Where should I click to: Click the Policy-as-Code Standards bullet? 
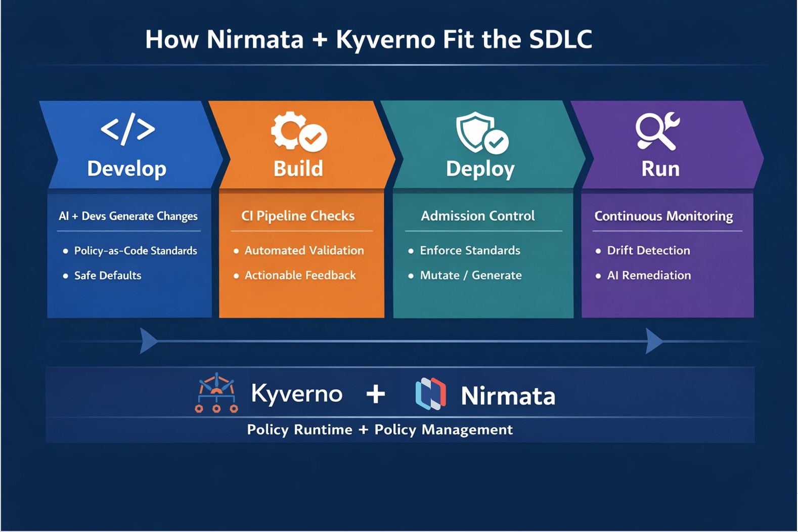pos(135,251)
